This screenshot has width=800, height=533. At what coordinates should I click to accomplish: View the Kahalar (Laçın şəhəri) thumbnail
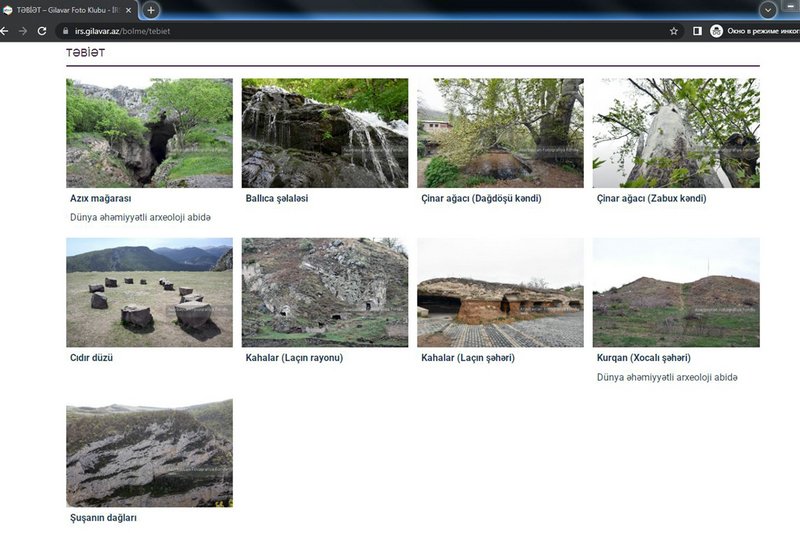click(x=500, y=292)
